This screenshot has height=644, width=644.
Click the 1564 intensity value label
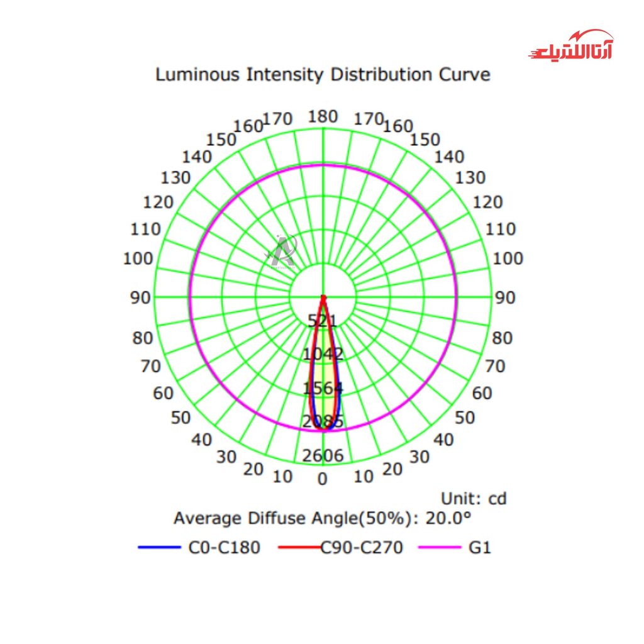[x=323, y=388]
